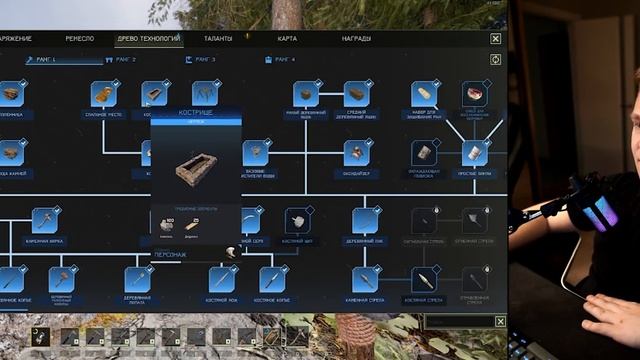Open the Древо технологий tab
Screen dimensions: 640x360
click(x=149, y=38)
